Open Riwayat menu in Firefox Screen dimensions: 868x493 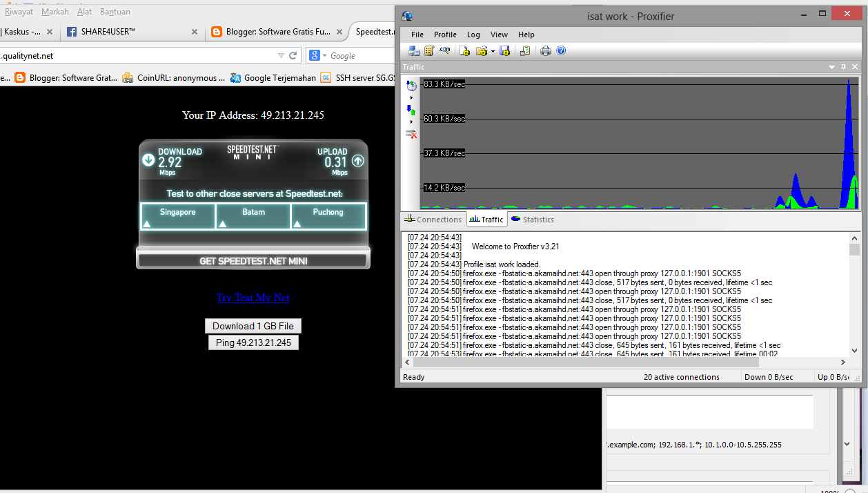pos(19,12)
